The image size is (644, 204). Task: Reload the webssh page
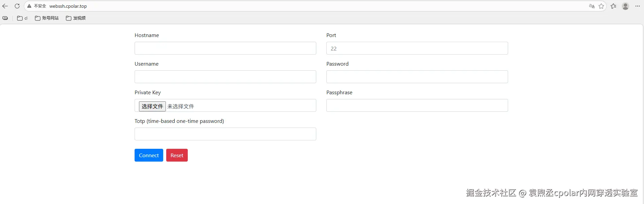pos(17,6)
